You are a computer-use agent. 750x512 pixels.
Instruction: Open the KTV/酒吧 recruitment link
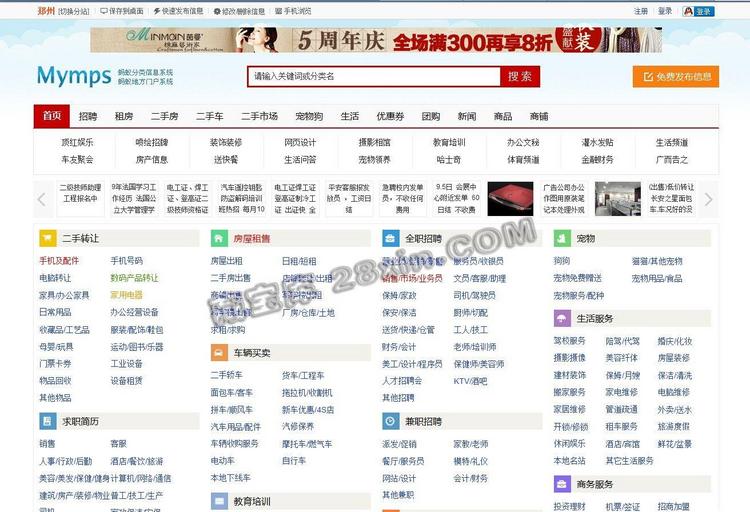point(470,381)
